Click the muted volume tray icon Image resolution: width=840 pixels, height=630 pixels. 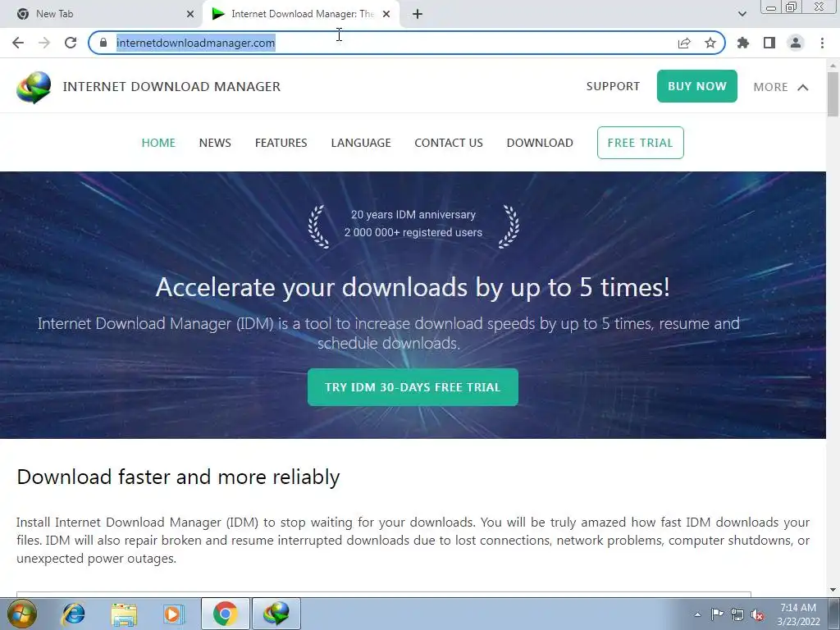point(757,615)
